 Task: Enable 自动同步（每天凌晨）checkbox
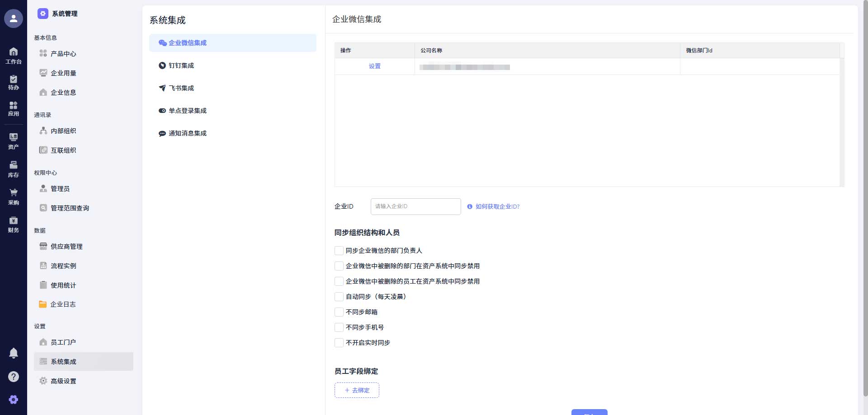coord(339,297)
